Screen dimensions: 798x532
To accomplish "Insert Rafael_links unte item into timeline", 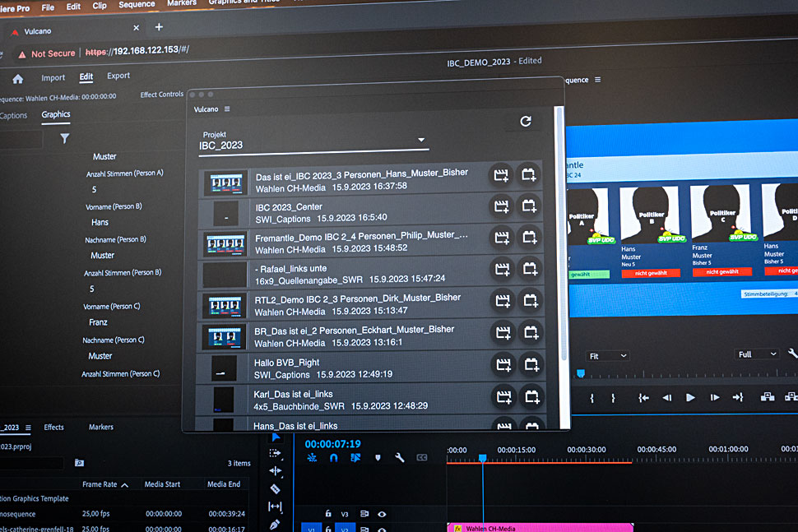I will coord(503,269).
